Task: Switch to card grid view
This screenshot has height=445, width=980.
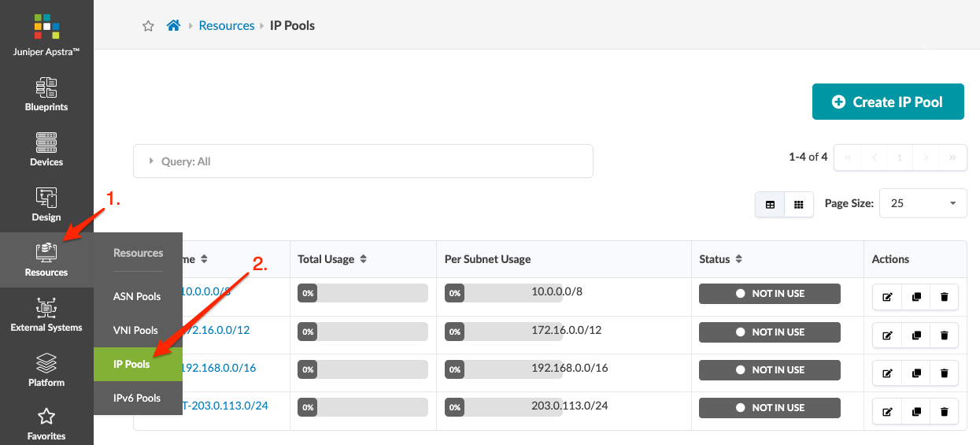Action: [x=798, y=205]
